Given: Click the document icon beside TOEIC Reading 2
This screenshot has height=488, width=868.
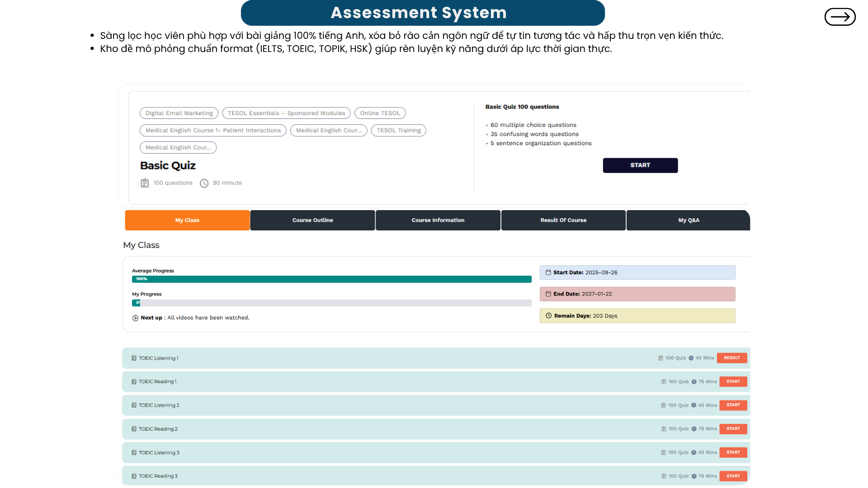Looking at the screenshot, I should pos(134,429).
